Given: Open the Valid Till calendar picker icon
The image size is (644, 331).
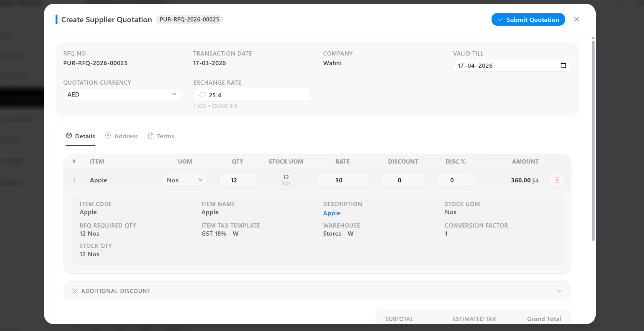Looking at the screenshot, I should click(x=563, y=66).
